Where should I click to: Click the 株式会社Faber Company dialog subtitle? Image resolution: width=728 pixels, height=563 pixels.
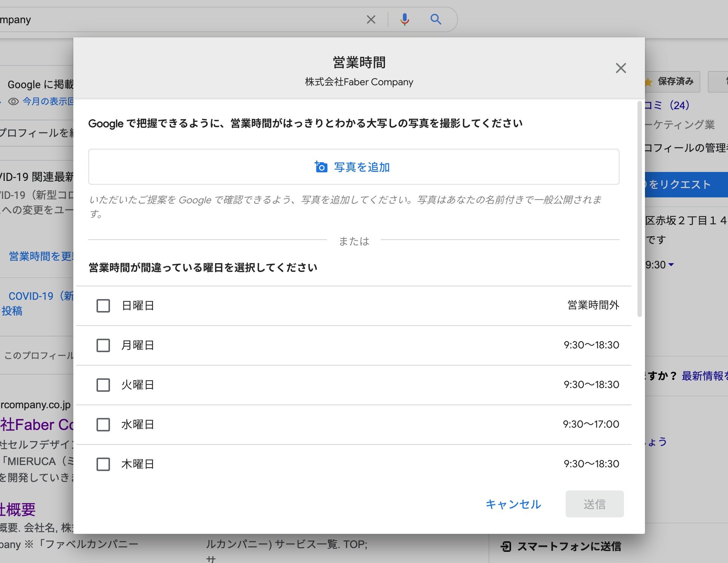click(x=359, y=82)
